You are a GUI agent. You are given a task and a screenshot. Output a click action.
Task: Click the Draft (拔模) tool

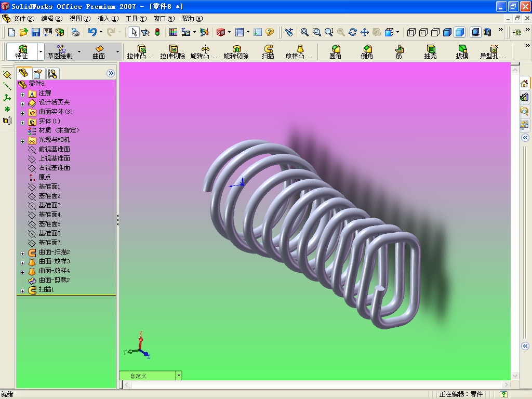click(x=462, y=52)
